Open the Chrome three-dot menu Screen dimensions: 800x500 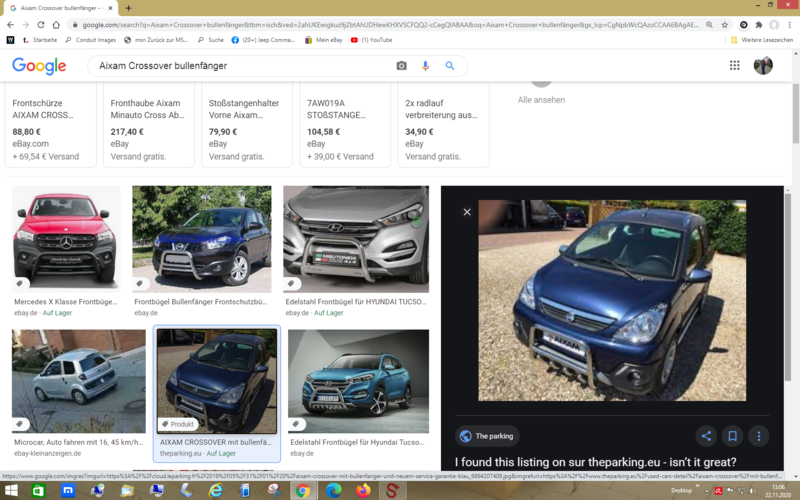coord(790,24)
